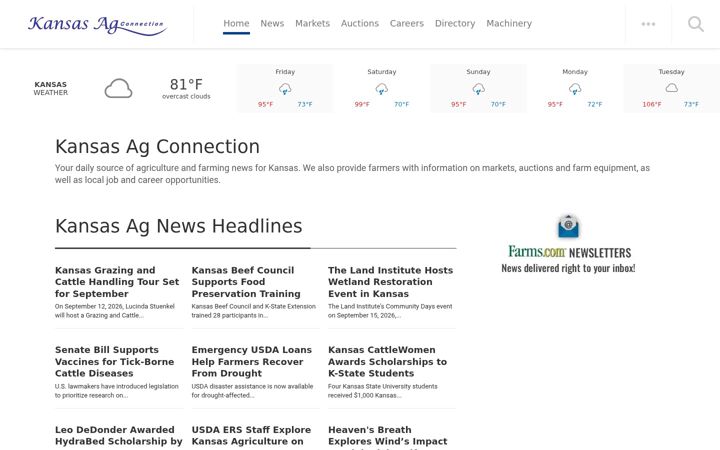Screen dimensions: 720x450
Task: Click the newsletter envelope icon
Action: coord(568,226)
